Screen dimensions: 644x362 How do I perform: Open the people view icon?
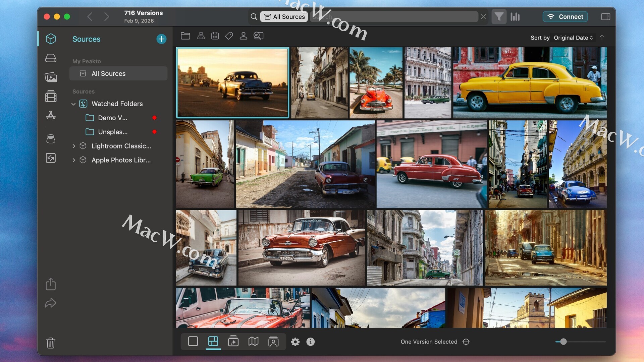[x=244, y=36]
